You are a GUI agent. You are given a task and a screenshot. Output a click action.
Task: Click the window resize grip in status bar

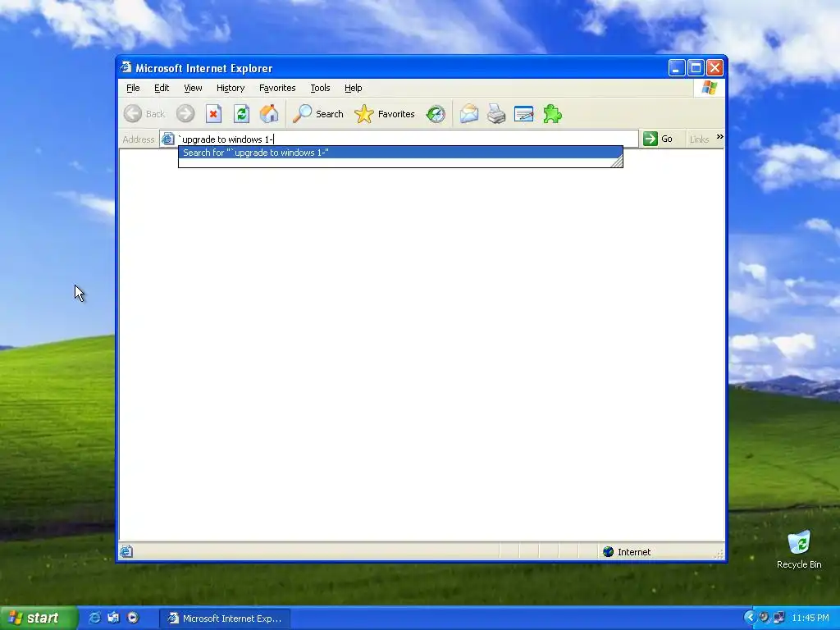[719, 554]
